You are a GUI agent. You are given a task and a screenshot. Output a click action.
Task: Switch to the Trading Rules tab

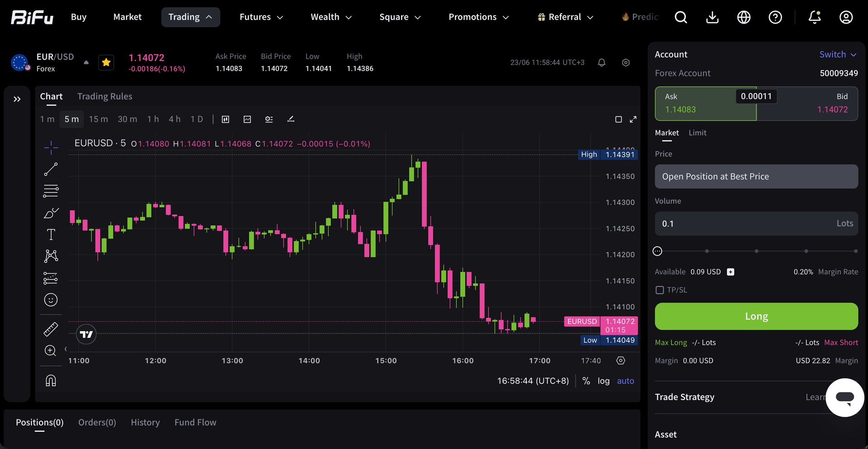[105, 96]
